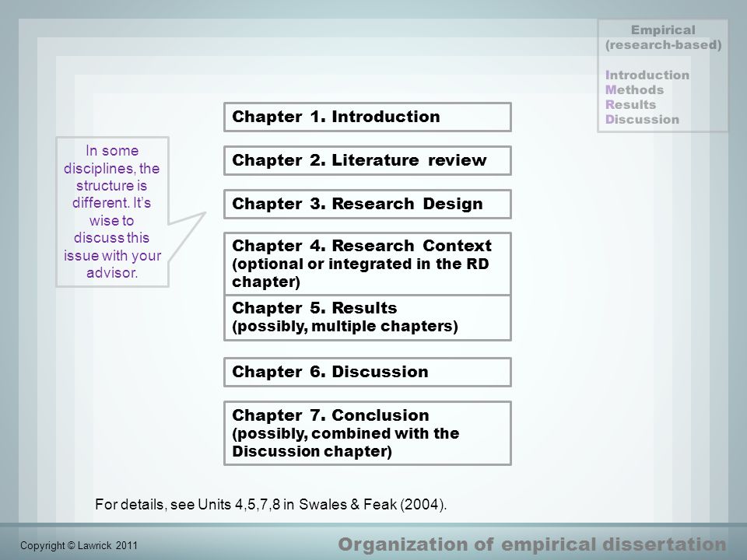Click 'Methods' in the IMRD sidebar list
The image size is (747, 560).
[x=634, y=90]
